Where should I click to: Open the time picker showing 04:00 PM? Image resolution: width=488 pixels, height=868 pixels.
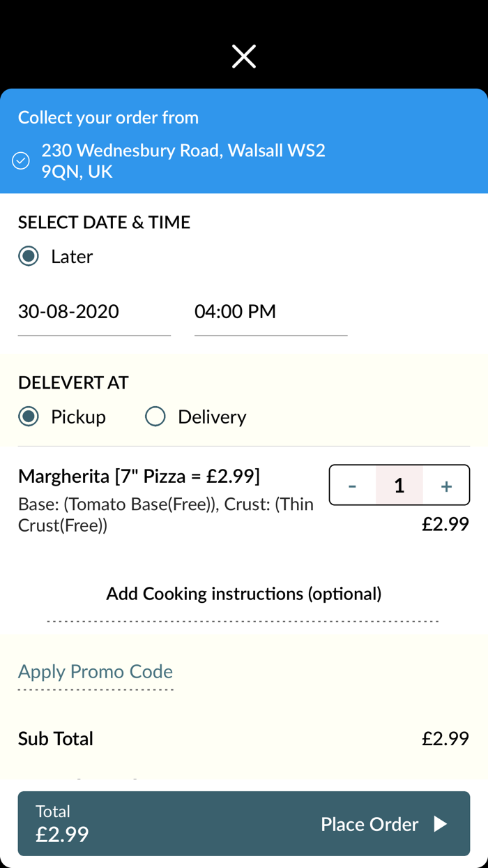(270, 312)
